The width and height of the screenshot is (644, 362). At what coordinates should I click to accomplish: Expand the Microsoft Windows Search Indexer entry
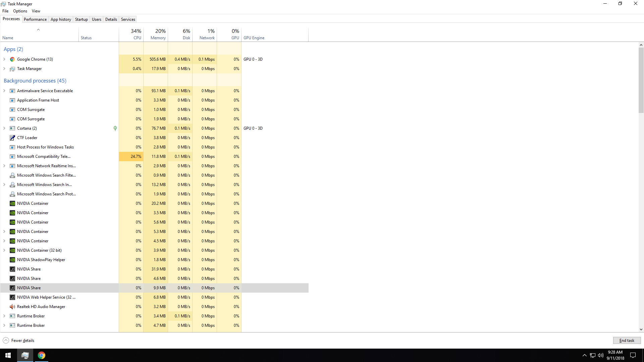[4, 185]
